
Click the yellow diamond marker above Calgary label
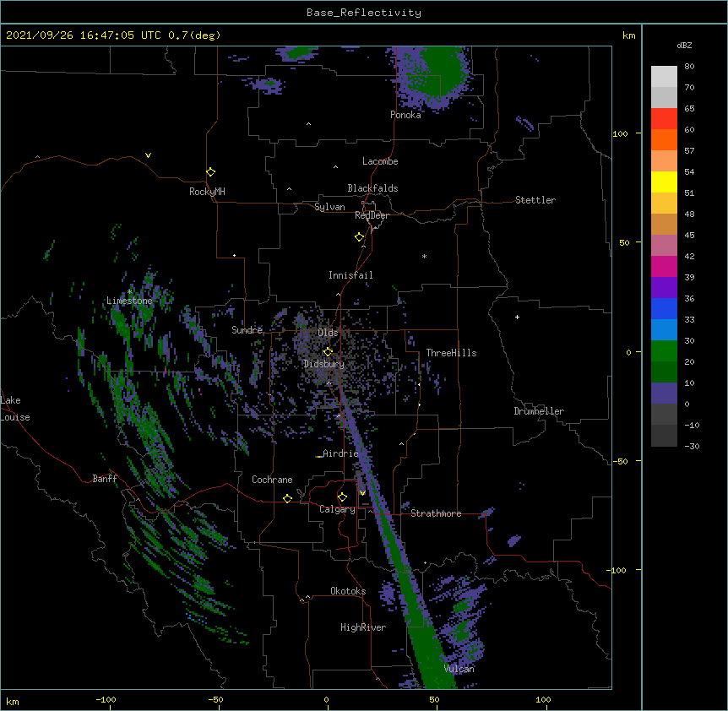click(x=342, y=497)
